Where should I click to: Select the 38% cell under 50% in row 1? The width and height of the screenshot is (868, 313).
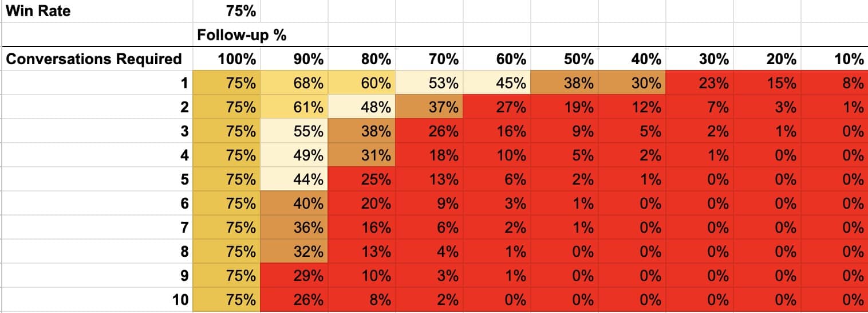tap(565, 83)
